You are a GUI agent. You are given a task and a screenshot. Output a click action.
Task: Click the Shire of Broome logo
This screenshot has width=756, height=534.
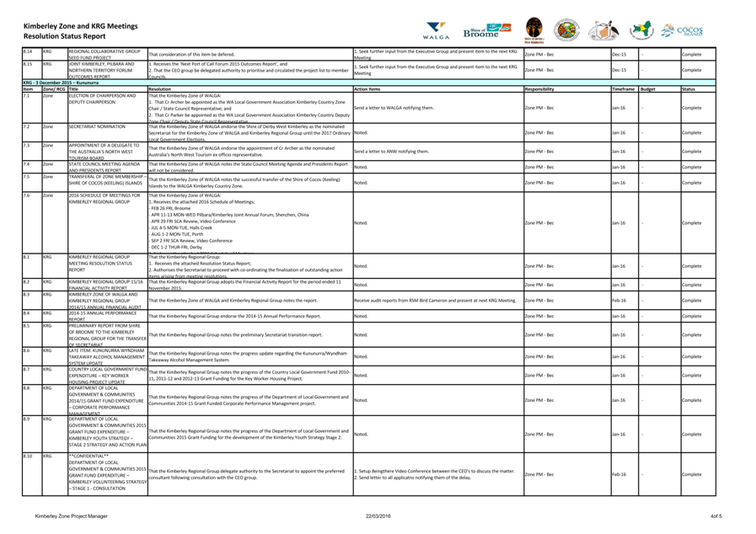click(x=487, y=30)
